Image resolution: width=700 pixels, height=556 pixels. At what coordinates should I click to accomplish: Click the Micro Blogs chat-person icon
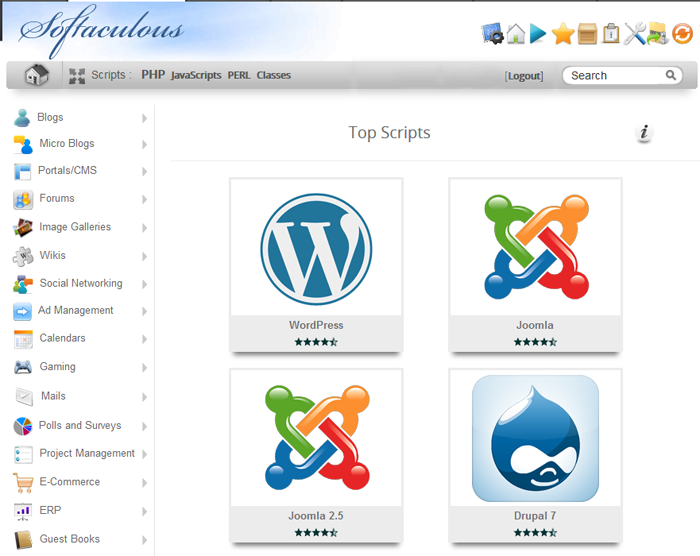(x=23, y=145)
